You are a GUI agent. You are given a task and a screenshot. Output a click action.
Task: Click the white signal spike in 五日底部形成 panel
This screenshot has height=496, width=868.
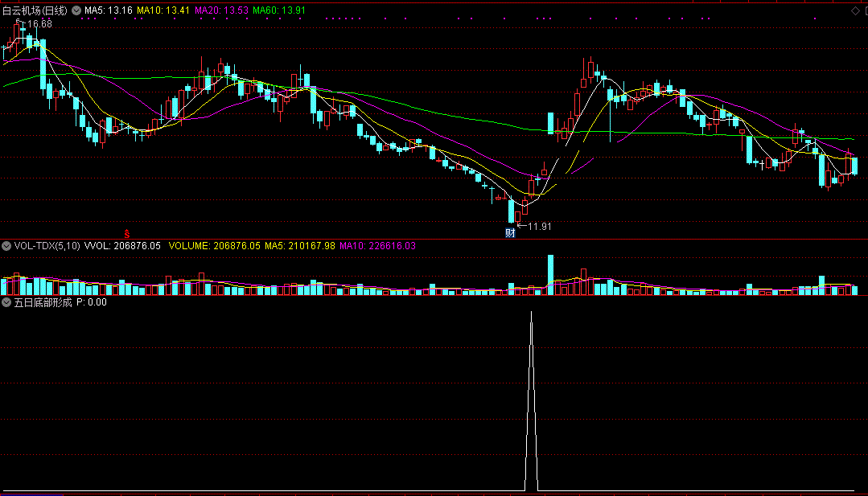[532, 401]
